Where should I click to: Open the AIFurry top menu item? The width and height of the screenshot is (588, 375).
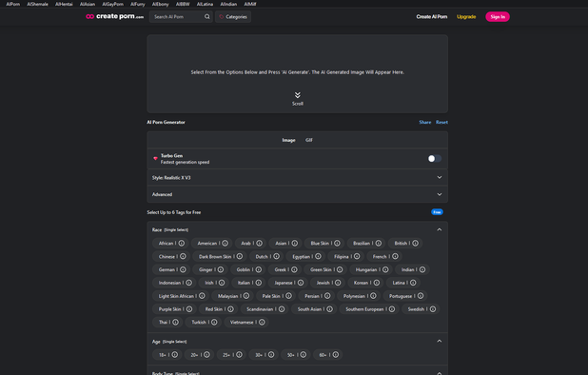138,4
